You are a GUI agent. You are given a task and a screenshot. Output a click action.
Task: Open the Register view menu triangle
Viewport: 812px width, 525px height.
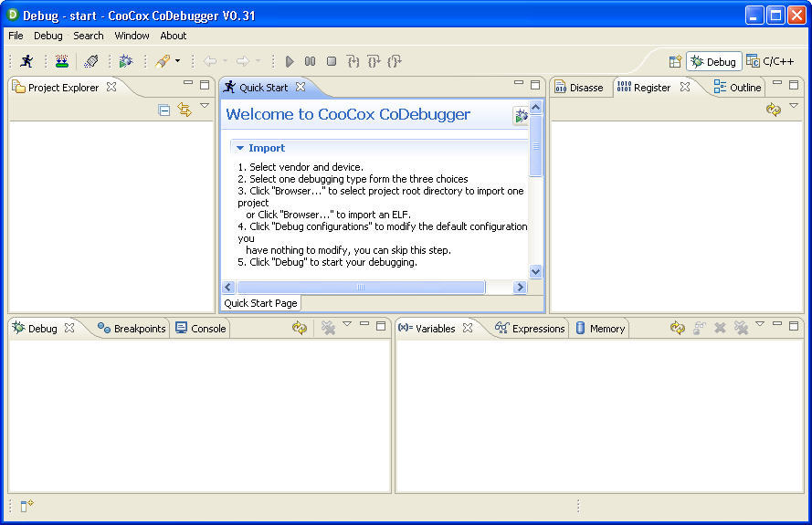pos(794,106)
